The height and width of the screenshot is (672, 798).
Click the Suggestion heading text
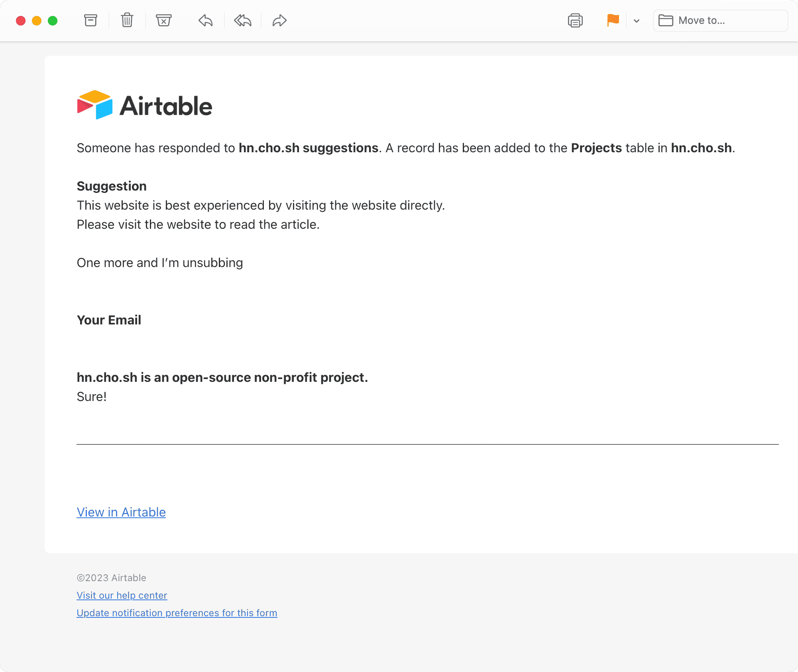112,186
